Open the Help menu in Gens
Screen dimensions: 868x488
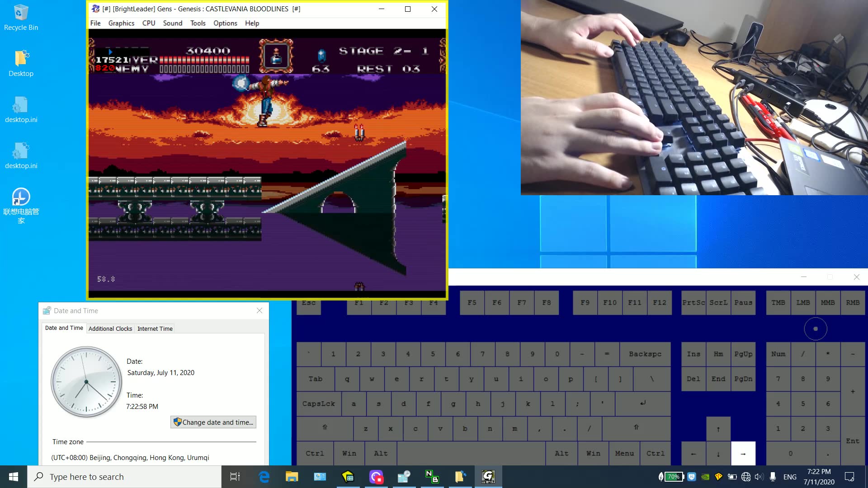click(252, 23)
